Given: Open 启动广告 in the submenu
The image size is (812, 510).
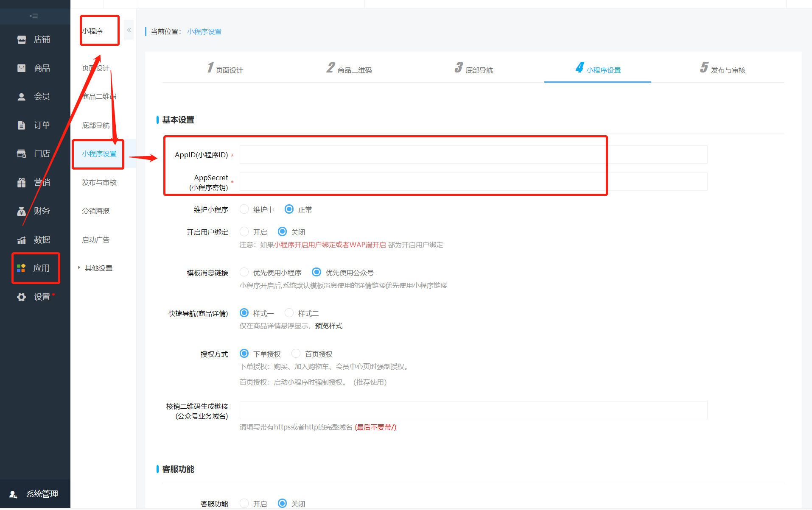Looking at the screenshot, I should (95, 240).
